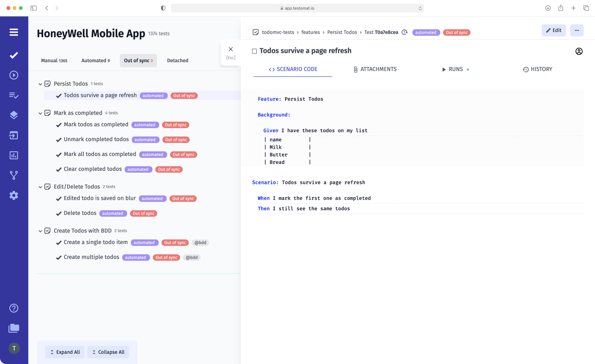
Task: Collapse the Mark as completed group
Action: coord(40,113)
